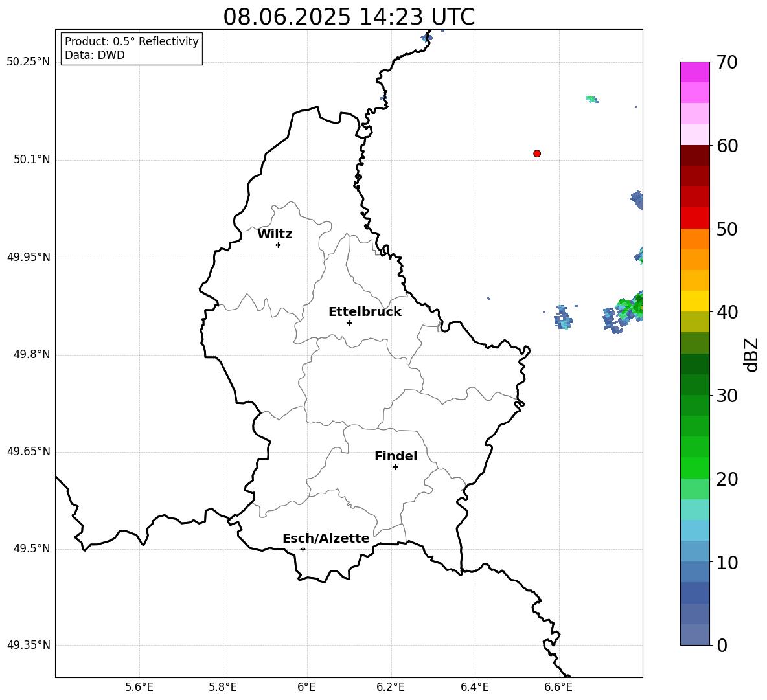767x700 pixels.
Task: Click the yellow swatch just above 40
Action: (695, 300)
